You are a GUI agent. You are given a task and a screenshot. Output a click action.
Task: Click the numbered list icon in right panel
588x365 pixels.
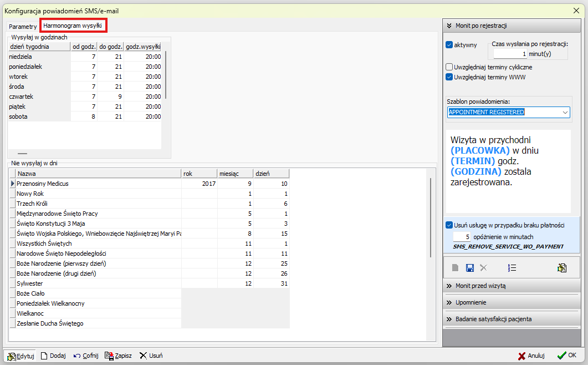click(x=512, y=268)
